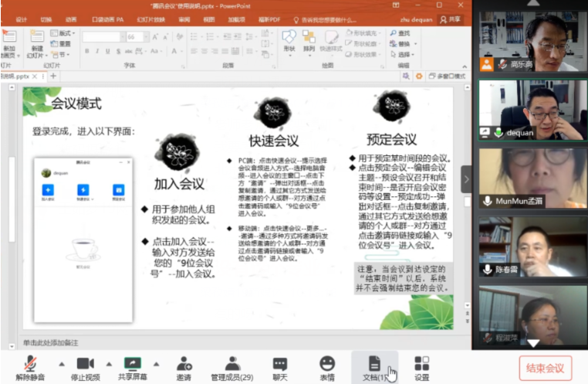This screenshot has width=588, height=384.
Task: Show next participants with down arrow
Action: tap(533, 343)
